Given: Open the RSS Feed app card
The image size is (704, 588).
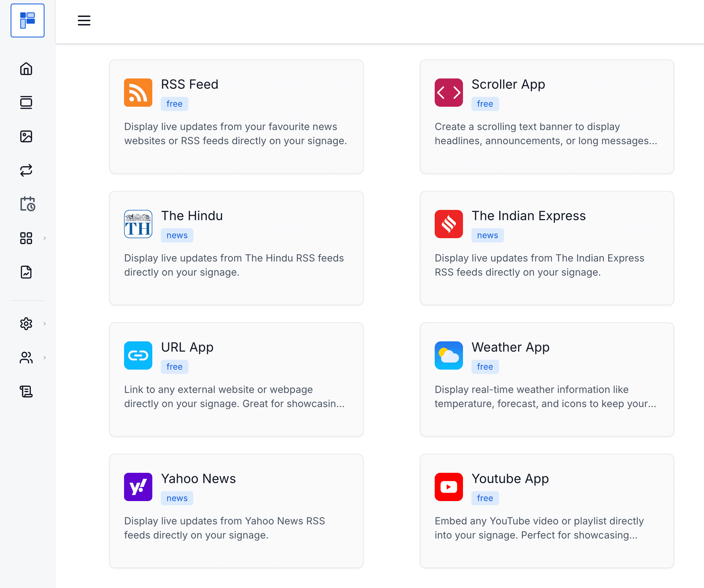Looking at the screenshot, I should click(236, 117).
